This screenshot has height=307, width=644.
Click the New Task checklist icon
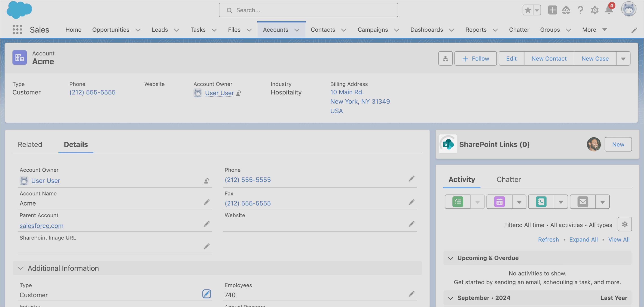[x=457, y=202]
